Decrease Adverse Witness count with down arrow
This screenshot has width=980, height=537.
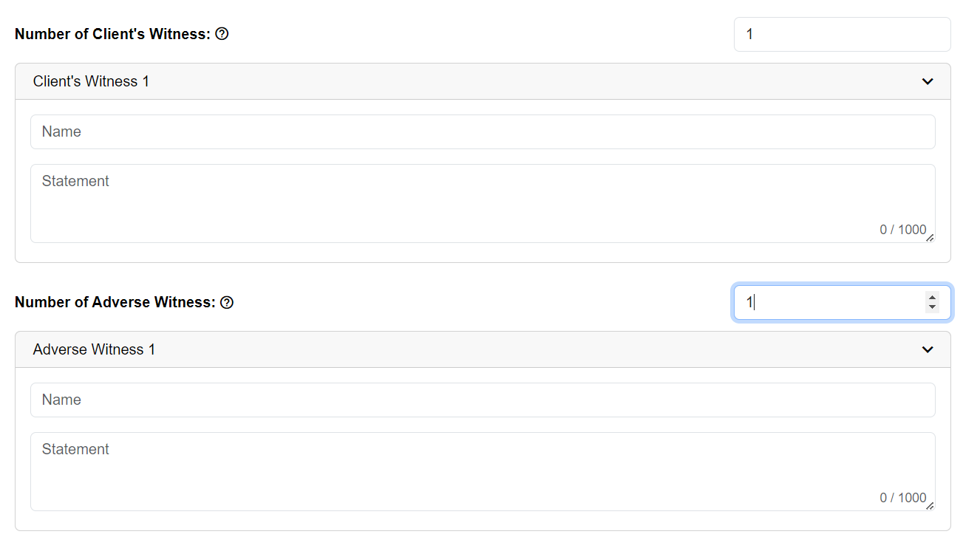pos(932,307)
